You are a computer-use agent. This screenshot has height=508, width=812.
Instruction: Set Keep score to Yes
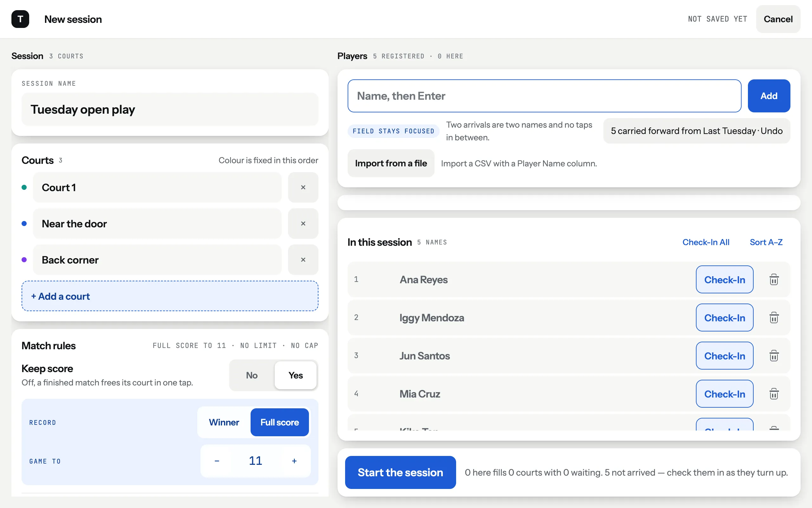[x=296, y=375]
